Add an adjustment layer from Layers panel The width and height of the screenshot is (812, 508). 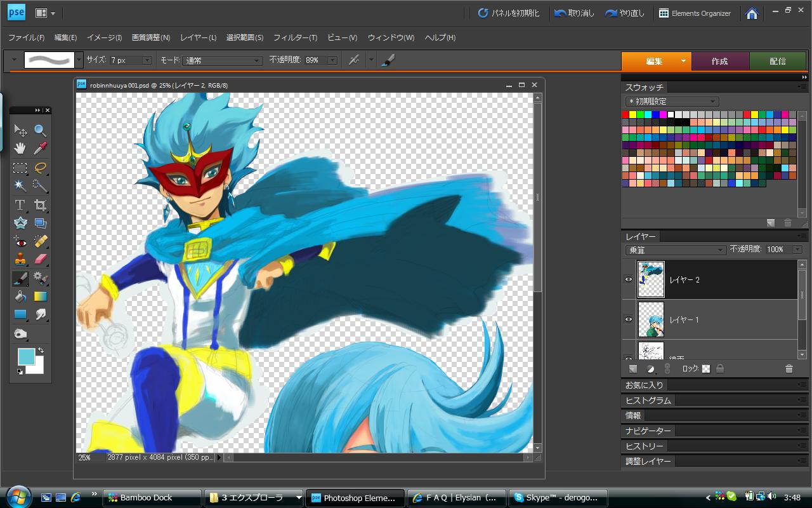pyautogui.click(x=650, y=369)
